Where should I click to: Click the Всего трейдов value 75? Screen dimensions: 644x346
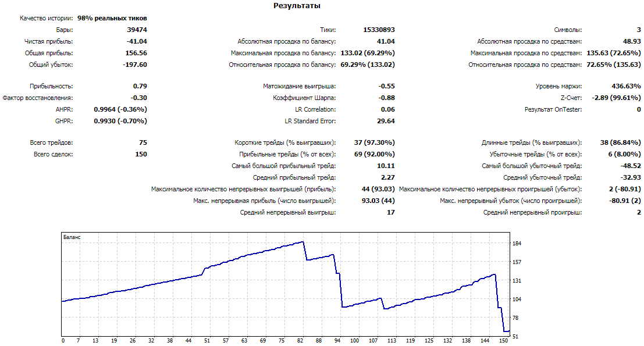143,142
